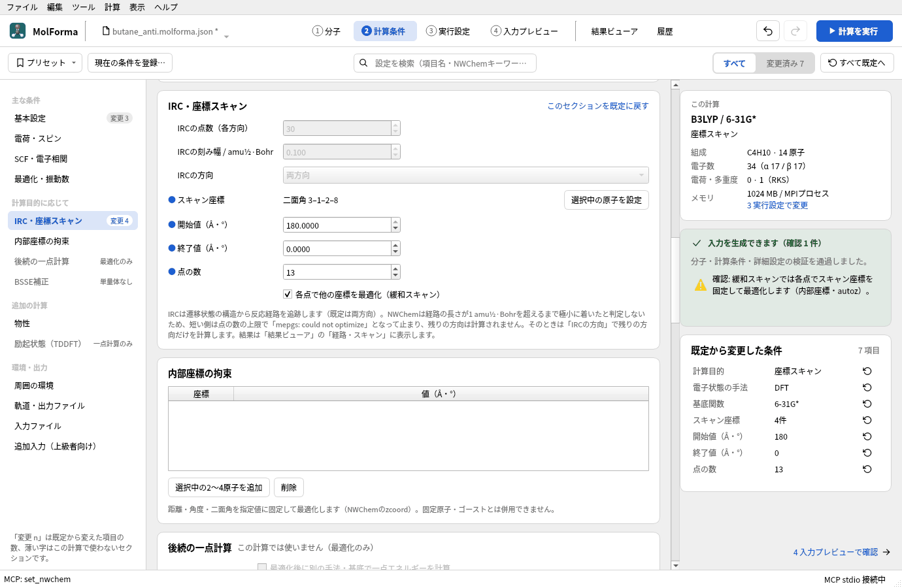The height and width of the screenshot is (588, 902).
Task: Open the IRCの方向 combo box
Action: (x=466, y=175)
